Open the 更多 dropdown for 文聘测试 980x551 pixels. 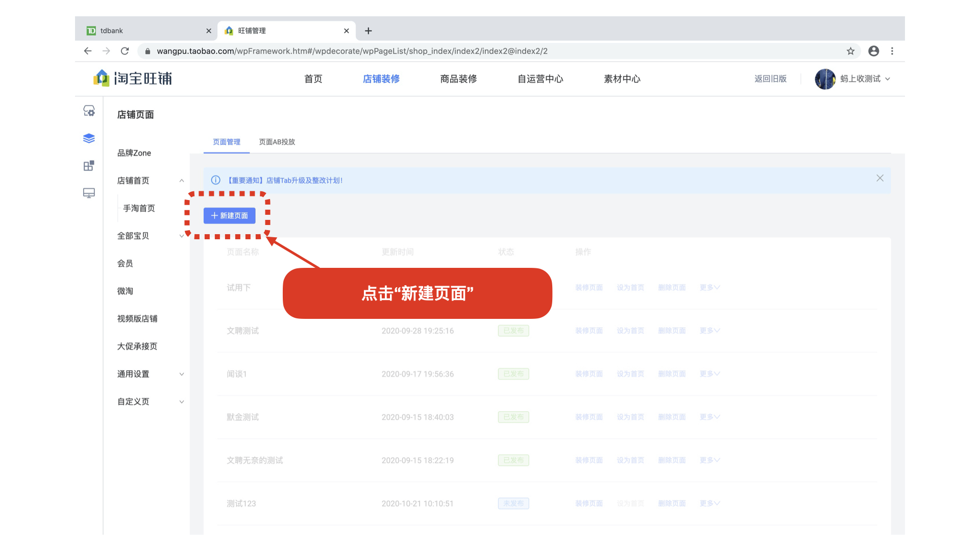click(709, 330)
